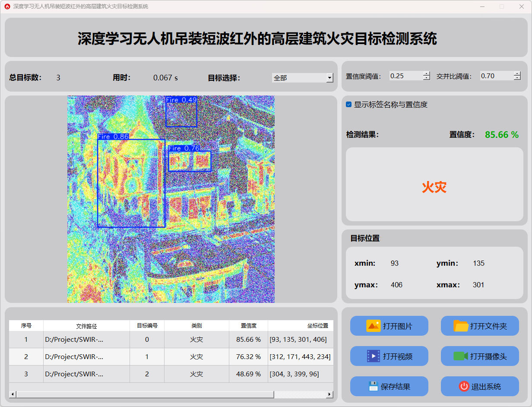Click the 置信度阈值 input field showing 0.25
This screenshot has height=407, width=532.
[405, 76]
